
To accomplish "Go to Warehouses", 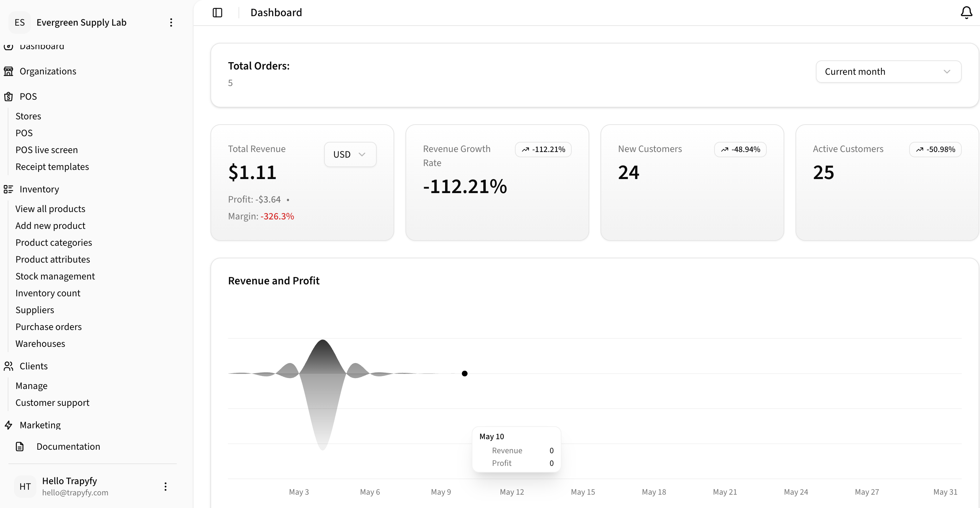I will coord(40,343).
